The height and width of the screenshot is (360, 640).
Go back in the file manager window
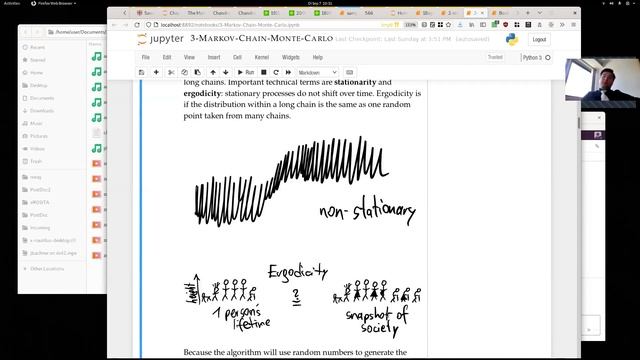pos(25,32)
